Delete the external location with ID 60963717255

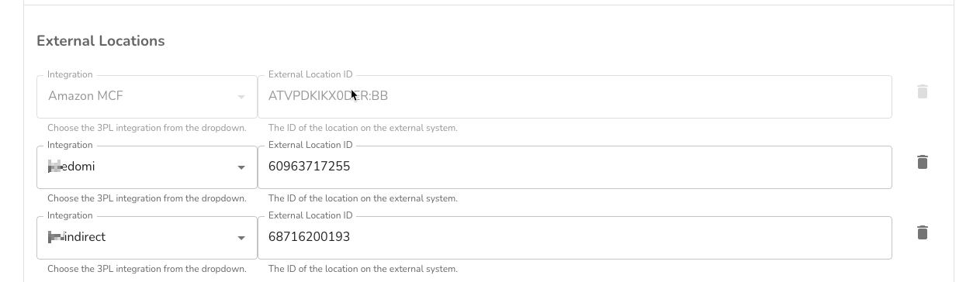(x=922, y=163)
